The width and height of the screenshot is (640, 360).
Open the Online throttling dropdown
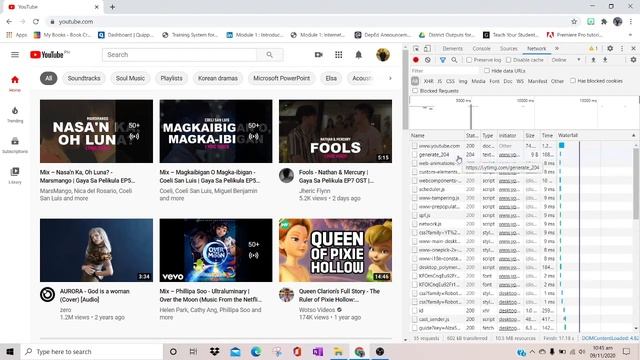tap(566, 60)
